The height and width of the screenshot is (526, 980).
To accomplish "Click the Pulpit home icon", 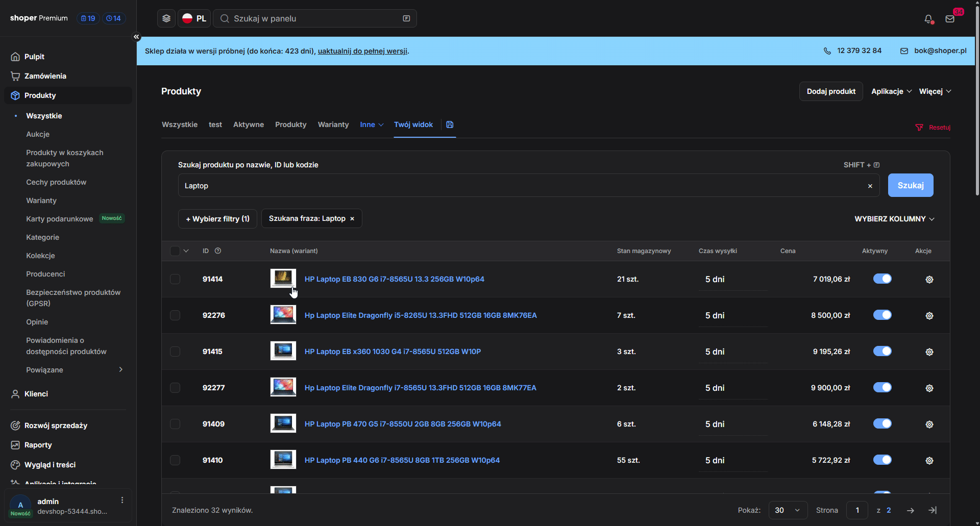I will tap(15, 57).
